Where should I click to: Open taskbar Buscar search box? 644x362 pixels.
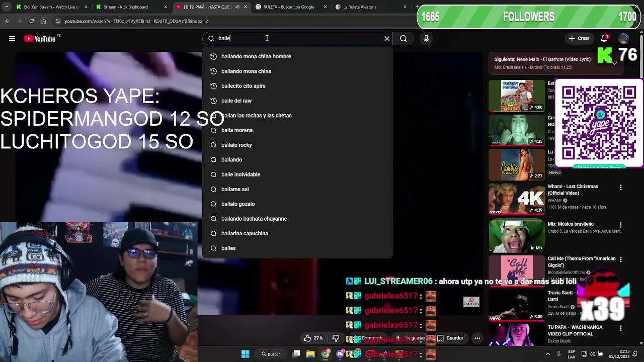coord(271,354)
